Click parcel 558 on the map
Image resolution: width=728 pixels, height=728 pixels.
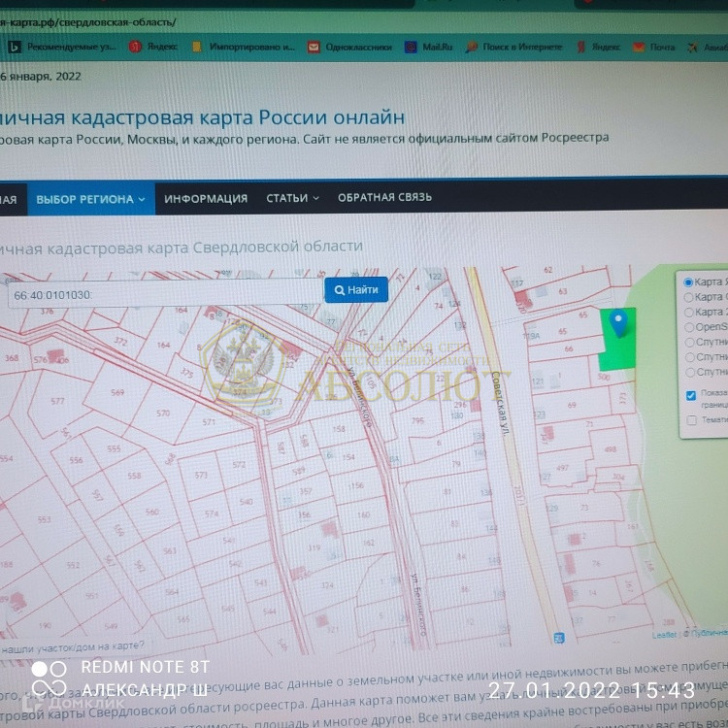(x=134, y=476)
